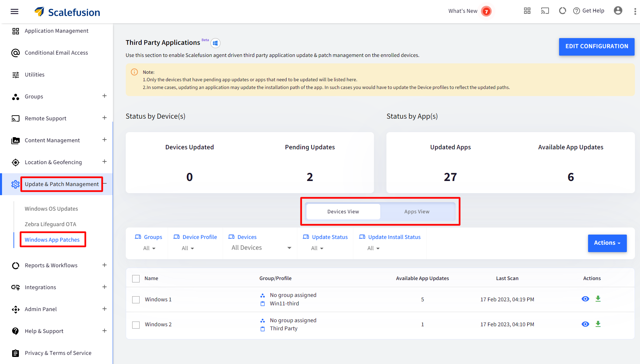Viewport: 640px width, 364px height.
Task: Expand the Integrations section
Action: pyautogui.click(x=105, y=287)
